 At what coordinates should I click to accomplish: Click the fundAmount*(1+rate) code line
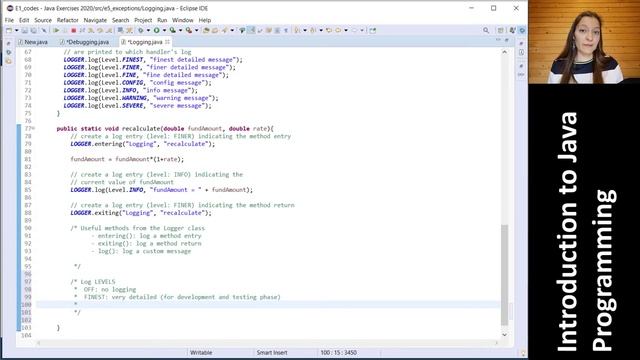point(127,159)
